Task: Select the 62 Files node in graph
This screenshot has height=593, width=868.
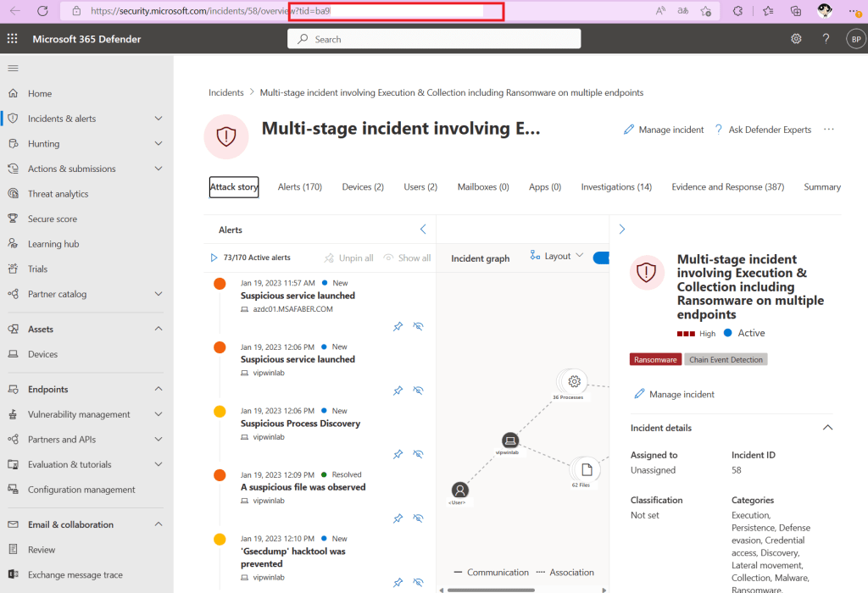Action: point(586,470)
